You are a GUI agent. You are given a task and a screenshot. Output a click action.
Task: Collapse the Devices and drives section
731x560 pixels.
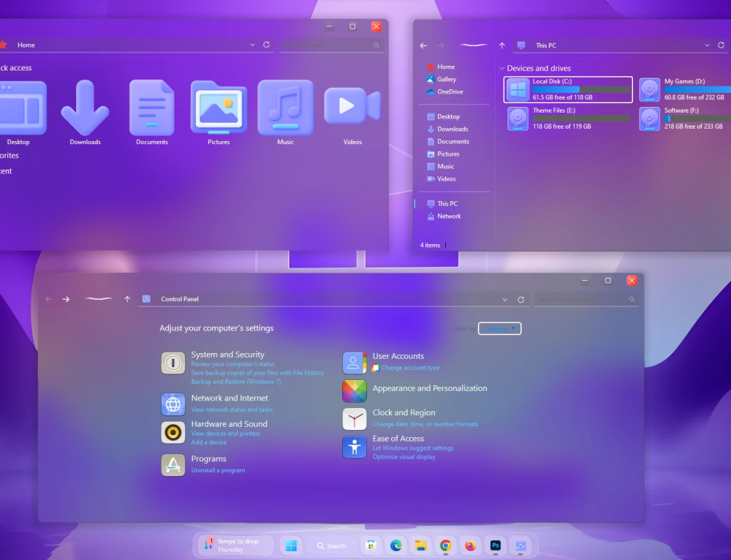[504, 67]
